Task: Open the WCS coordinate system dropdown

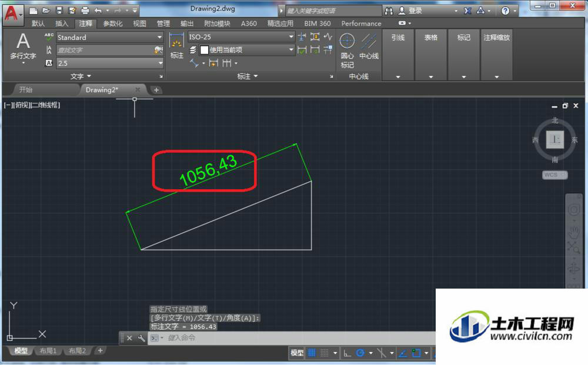Action: pyautogui.click(x=554, y=175)
